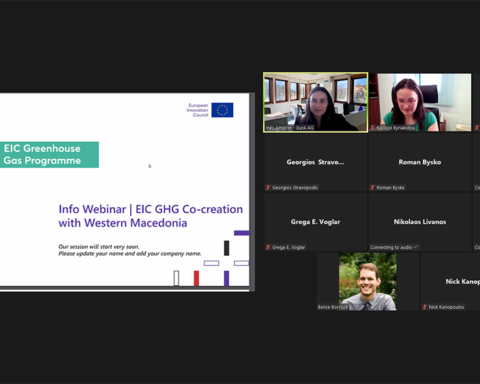The width and height of the screenshot is (480, 384).
Task: Select the Georgios Stravo... participant tile
Action: [315, 162]
